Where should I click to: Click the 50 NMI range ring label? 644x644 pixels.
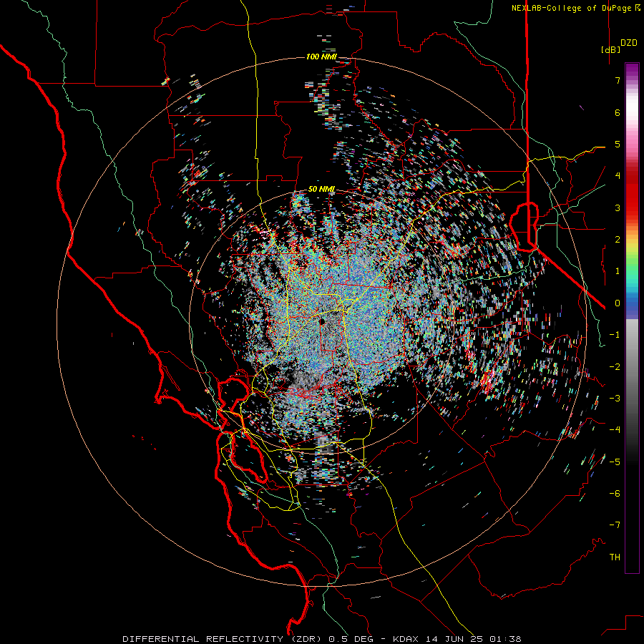point(321,190)
